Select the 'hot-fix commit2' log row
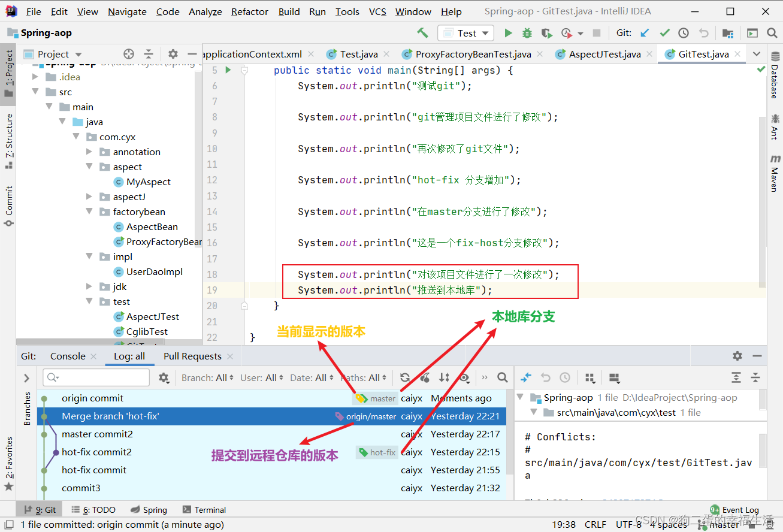Screen dimensions: 783x532 tap(271, 452)
